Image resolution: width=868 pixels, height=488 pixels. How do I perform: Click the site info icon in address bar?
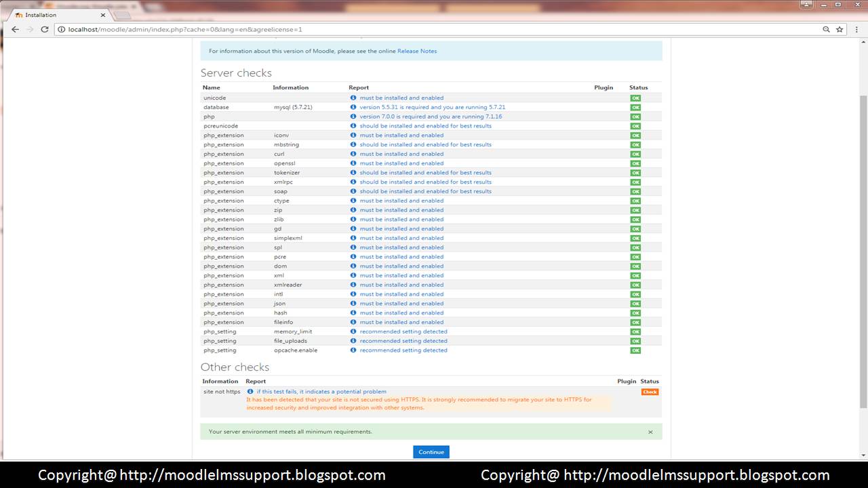coord(60,29)
